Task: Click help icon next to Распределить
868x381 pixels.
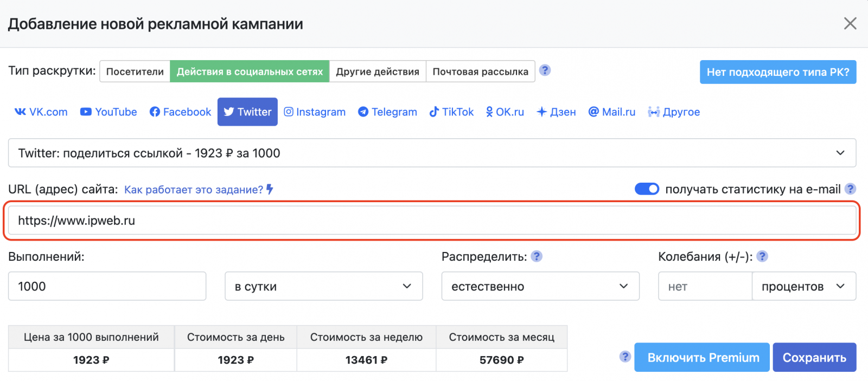Action: (x=537, y=256)
